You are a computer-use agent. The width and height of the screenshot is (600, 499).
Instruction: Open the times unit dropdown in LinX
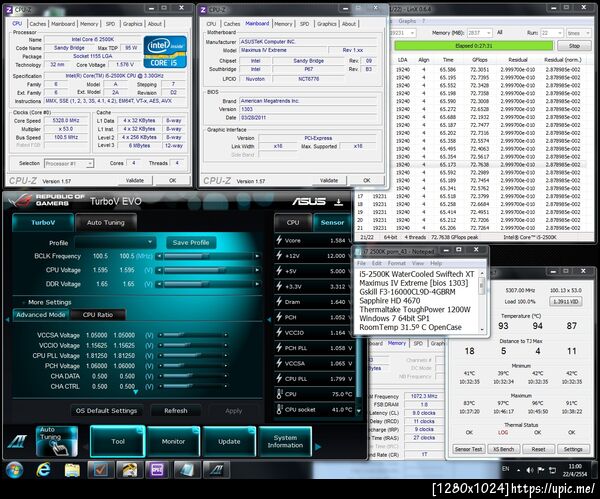pos(578,33)
